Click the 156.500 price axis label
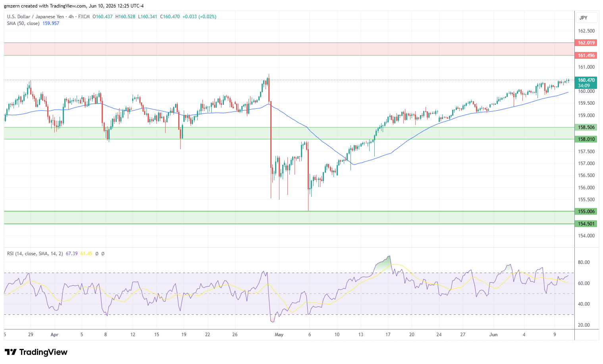The width and height of the screenshot is (603, 364). 586,175
